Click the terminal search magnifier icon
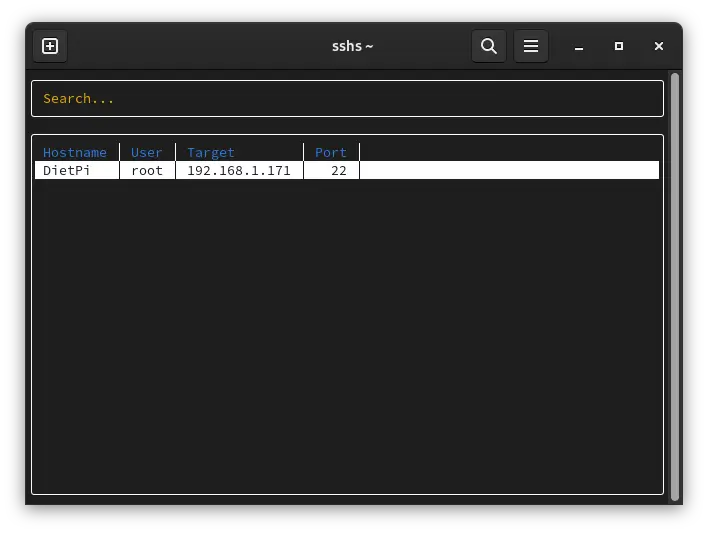 click(488, 46)
